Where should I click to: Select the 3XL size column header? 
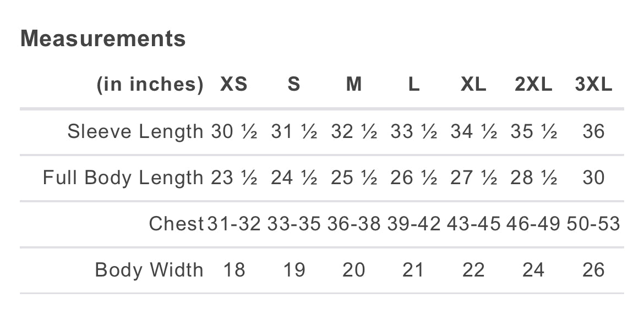(593, 85)
